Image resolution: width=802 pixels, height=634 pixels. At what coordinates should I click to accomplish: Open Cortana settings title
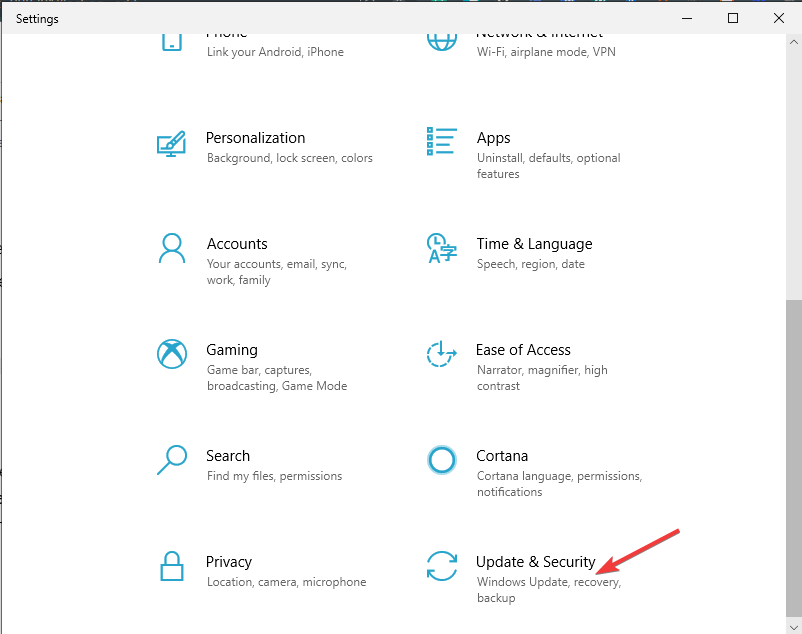(502, 456)
